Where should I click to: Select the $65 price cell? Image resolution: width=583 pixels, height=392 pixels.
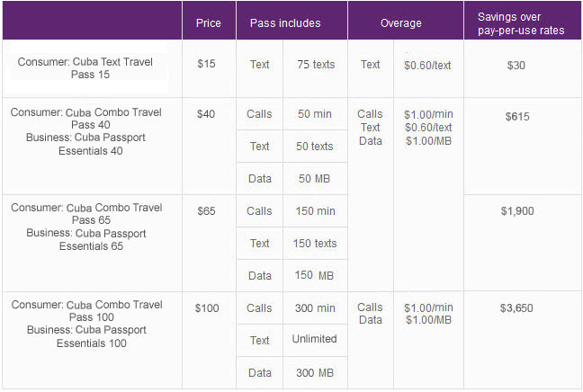coord(206,211)
